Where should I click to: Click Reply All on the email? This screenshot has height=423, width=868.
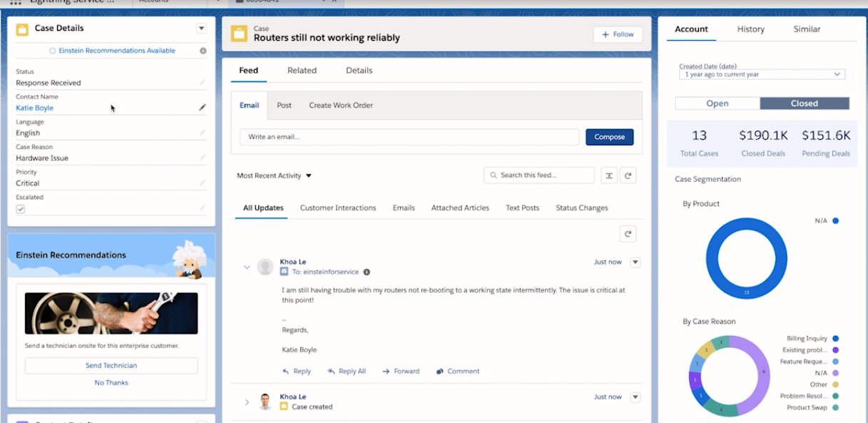tap(347, 372)
